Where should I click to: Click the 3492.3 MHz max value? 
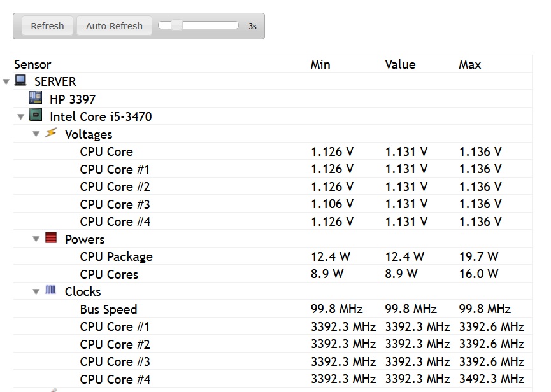tap(492, 379)
